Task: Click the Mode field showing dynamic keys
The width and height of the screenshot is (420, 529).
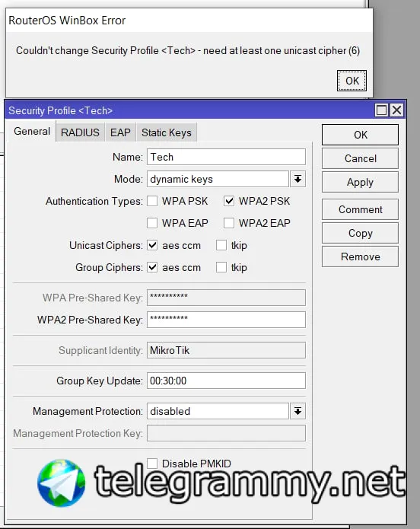Action: coord(218,179)
